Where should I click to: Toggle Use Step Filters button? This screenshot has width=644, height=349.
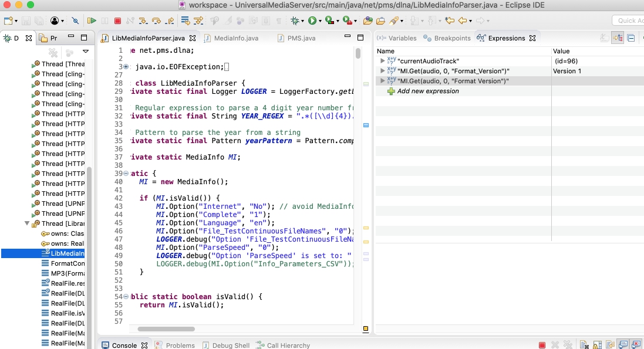click(198, 21)
